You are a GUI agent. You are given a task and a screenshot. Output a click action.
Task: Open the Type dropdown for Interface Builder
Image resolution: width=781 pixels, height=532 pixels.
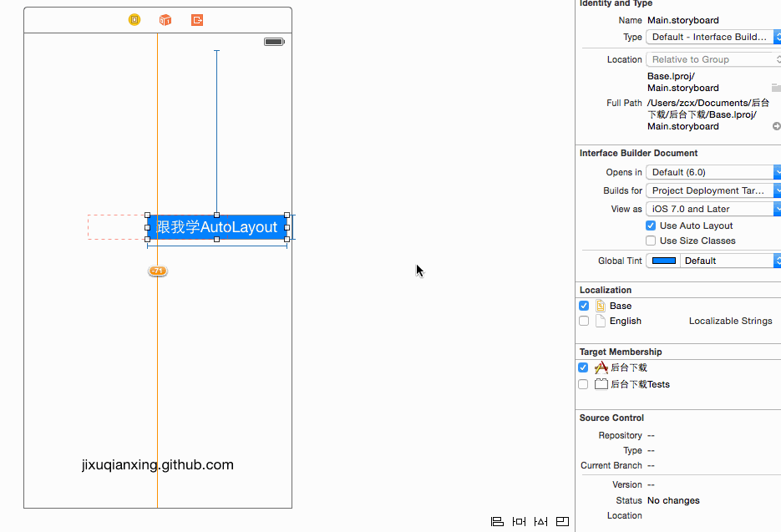713,37
